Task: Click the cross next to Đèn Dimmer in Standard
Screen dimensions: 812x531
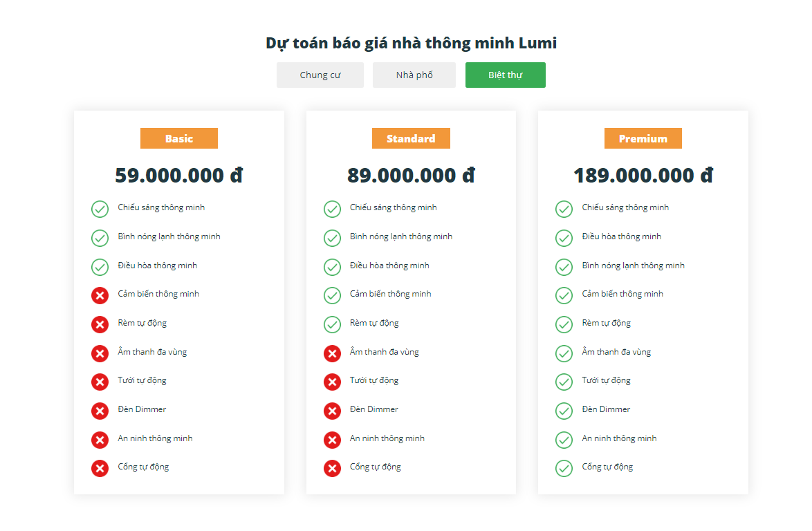Action: coord(331,411)
